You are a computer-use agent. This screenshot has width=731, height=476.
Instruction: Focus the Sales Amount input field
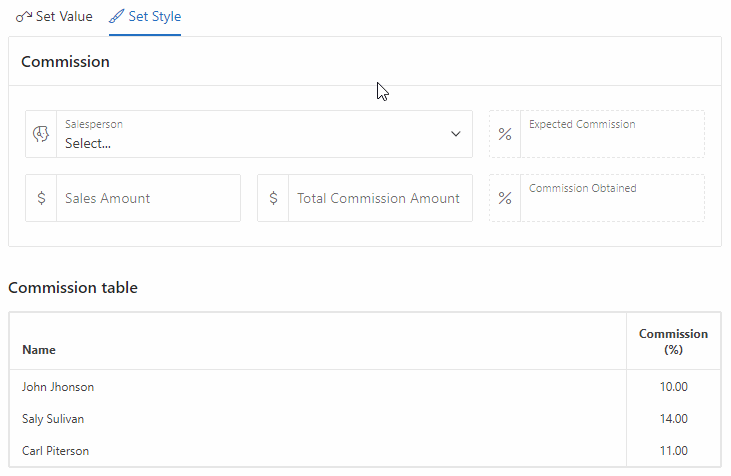tap(148, 198)
